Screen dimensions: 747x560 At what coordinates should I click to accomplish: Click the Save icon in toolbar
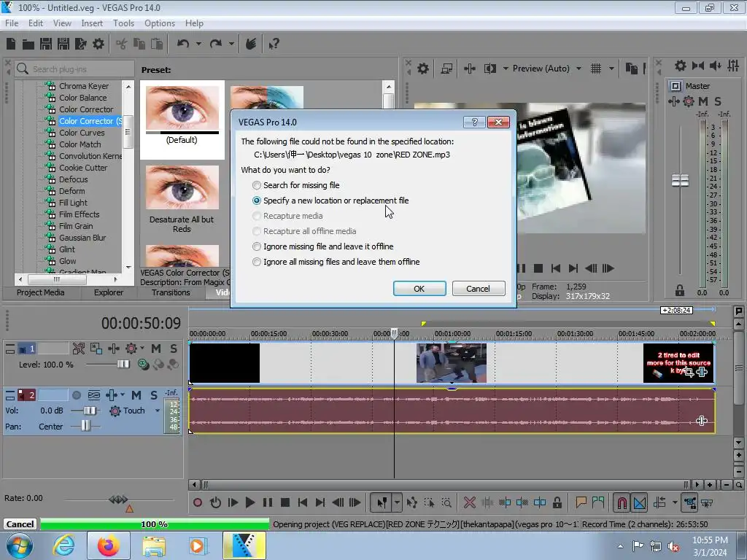click(x=46, y=44)
